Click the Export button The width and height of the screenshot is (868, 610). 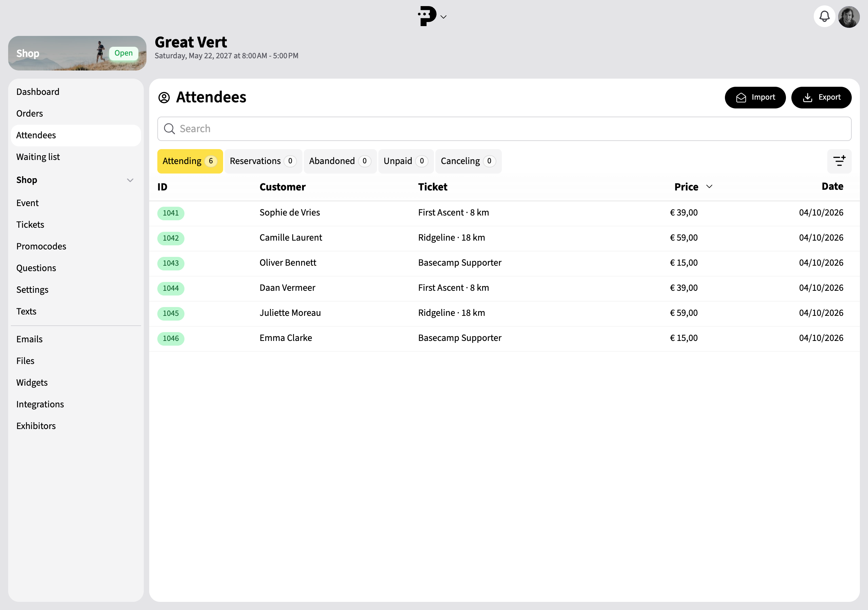click(821, 98)
